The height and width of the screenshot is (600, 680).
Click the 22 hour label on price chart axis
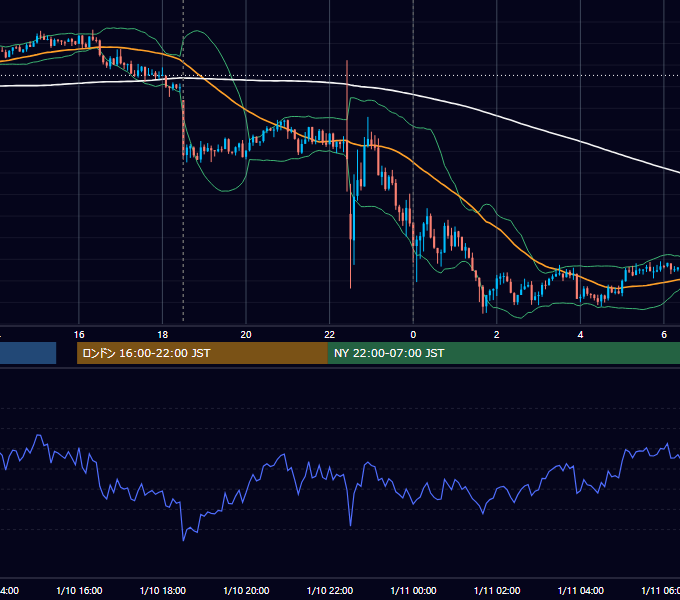pyautogui.click(x=330, y=335)
